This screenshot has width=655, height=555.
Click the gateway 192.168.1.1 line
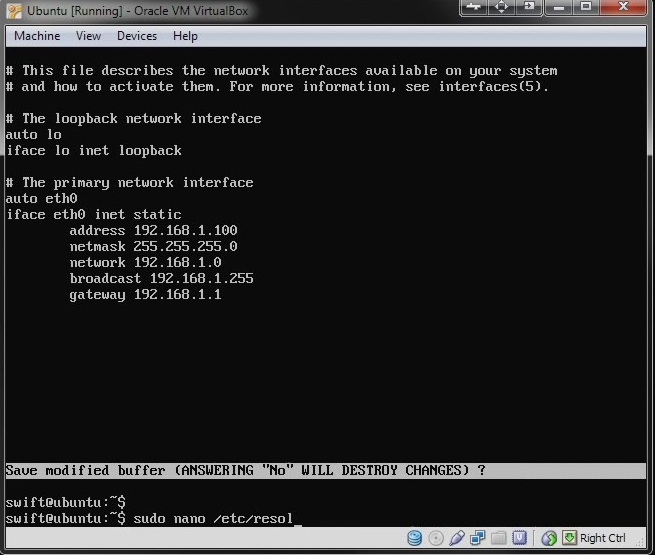click(145, 294)
